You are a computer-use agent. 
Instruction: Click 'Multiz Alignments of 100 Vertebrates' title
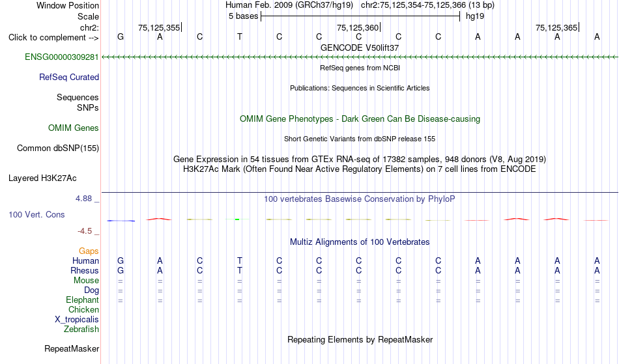[360, 242]
